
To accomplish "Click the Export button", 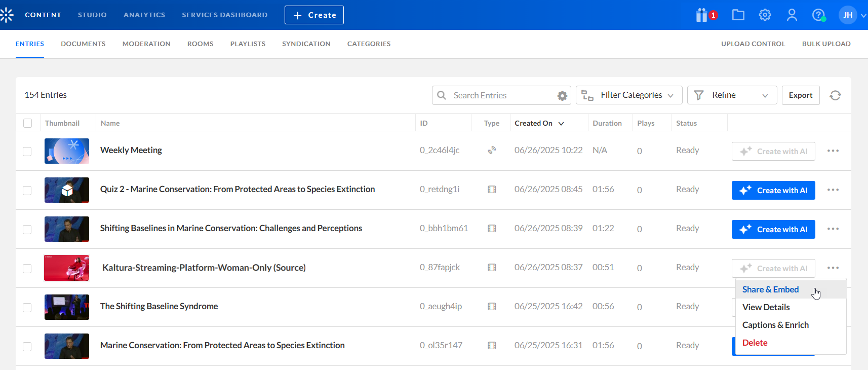I will tap(800, 95).
